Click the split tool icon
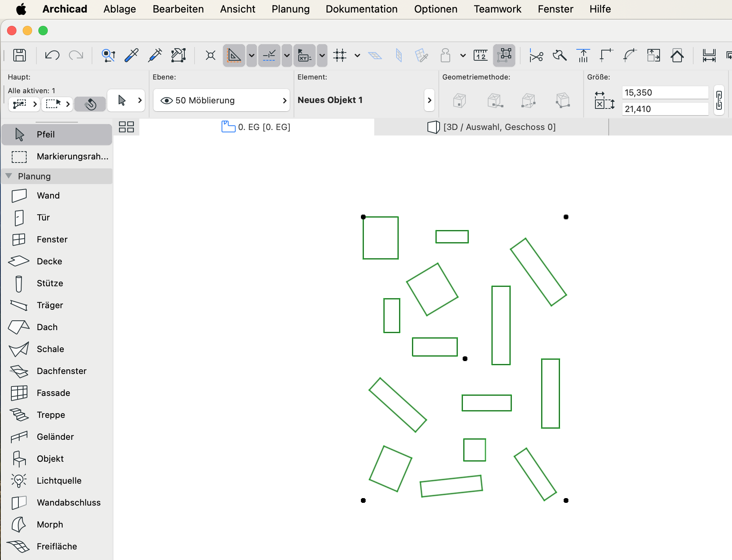Image resolution: width=732 pixels, height=560 pixels. pos(560,55)
